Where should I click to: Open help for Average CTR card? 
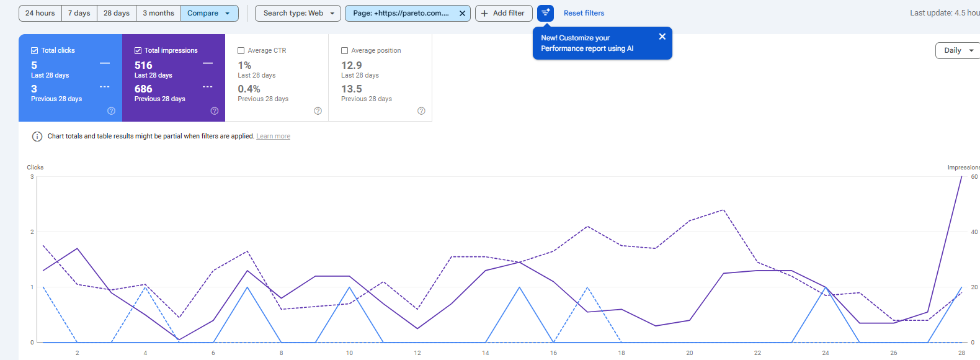click(318, 111)
